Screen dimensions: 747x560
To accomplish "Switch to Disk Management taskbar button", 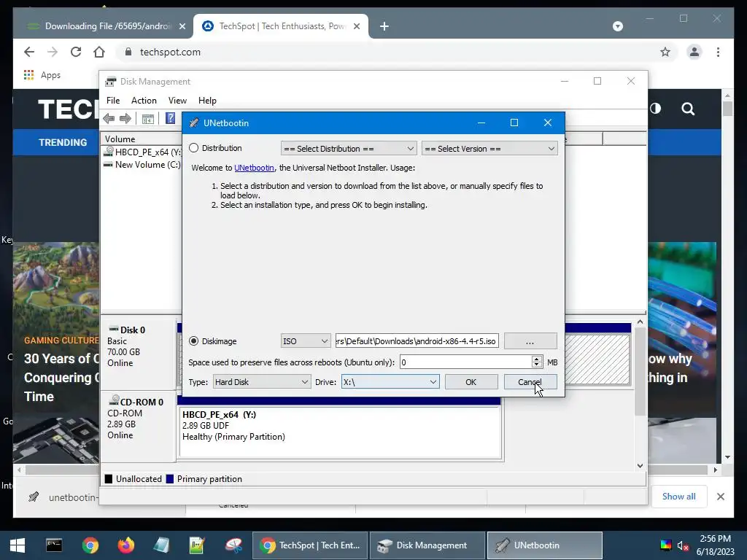I will (x=427, y=545).
